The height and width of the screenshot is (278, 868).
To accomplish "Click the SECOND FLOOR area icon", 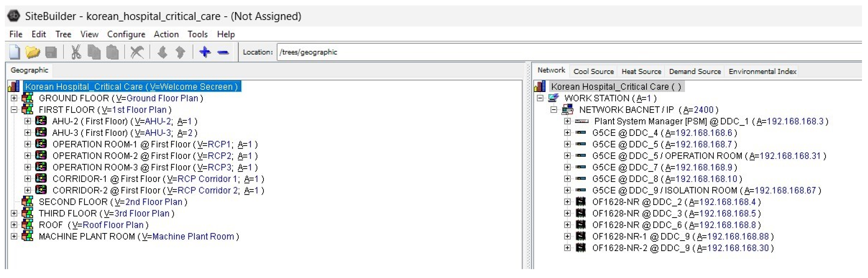I will click(x=27, y=202).
